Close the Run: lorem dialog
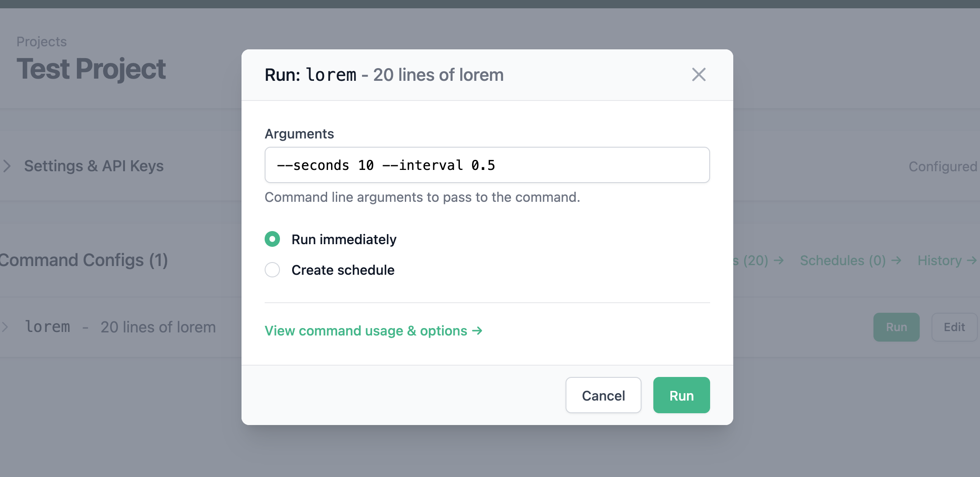 699,75
